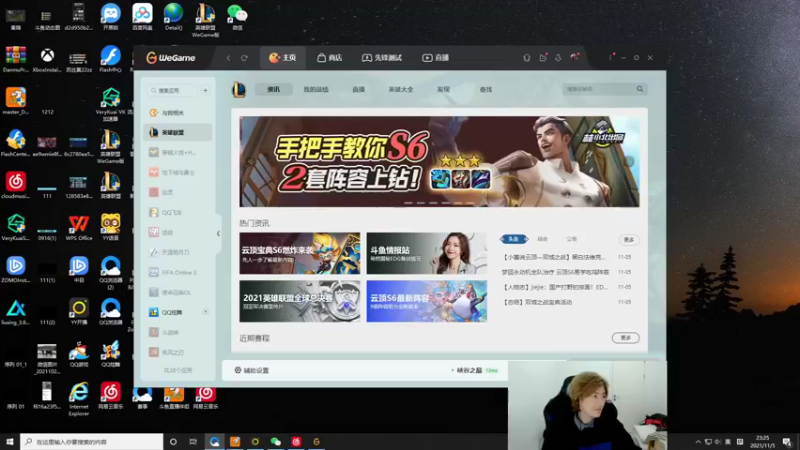This screenshot has width=800, height=450.
Task: Add an app with the plus button
Action: pyautogui.click(x=205, y=90)
